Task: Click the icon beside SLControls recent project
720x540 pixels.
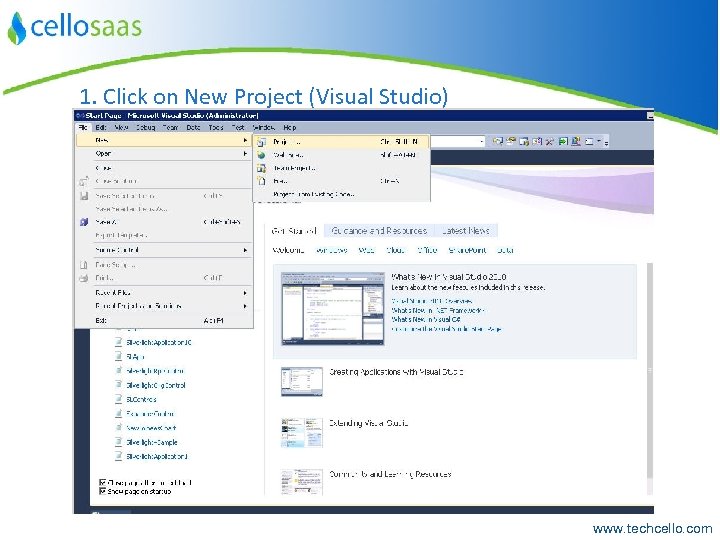Action: pos(118,399)
